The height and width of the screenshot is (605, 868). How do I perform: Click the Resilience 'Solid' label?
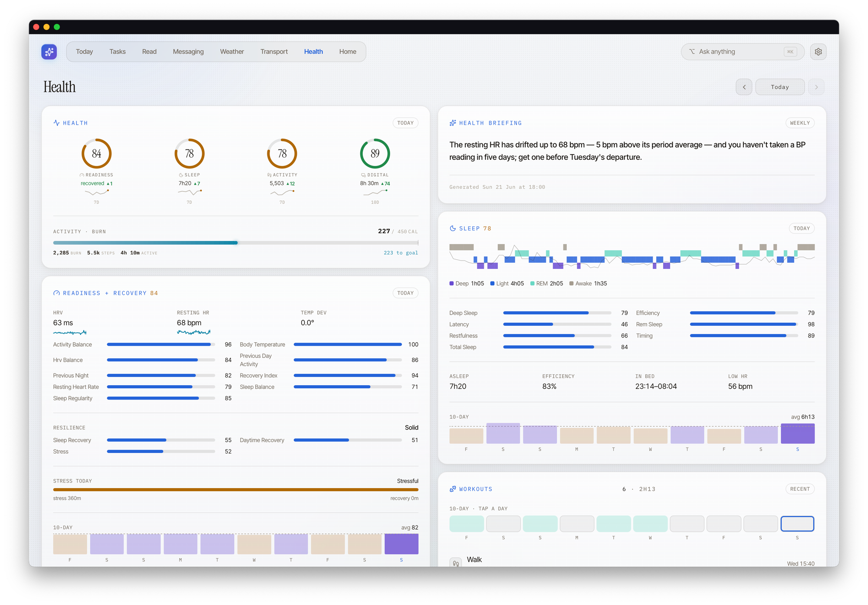pos(411,428)
